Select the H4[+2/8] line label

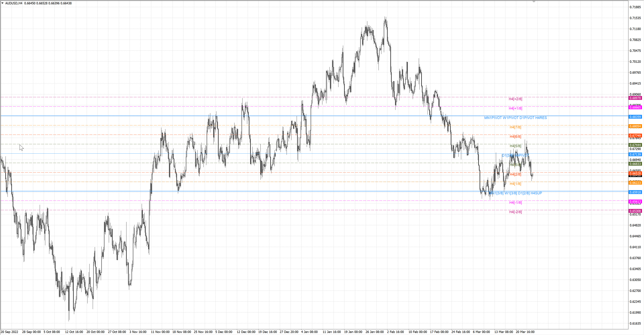(x=515, y=99)
